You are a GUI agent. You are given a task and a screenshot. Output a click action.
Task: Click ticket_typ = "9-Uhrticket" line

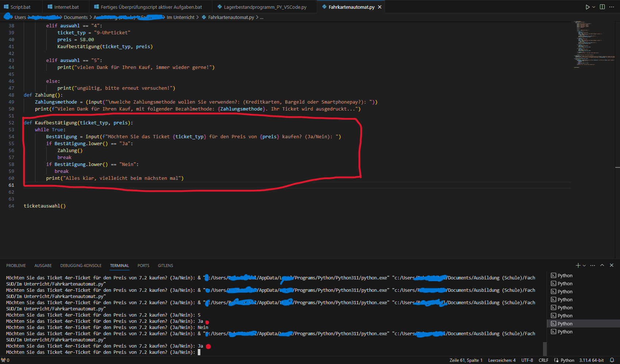94,32
